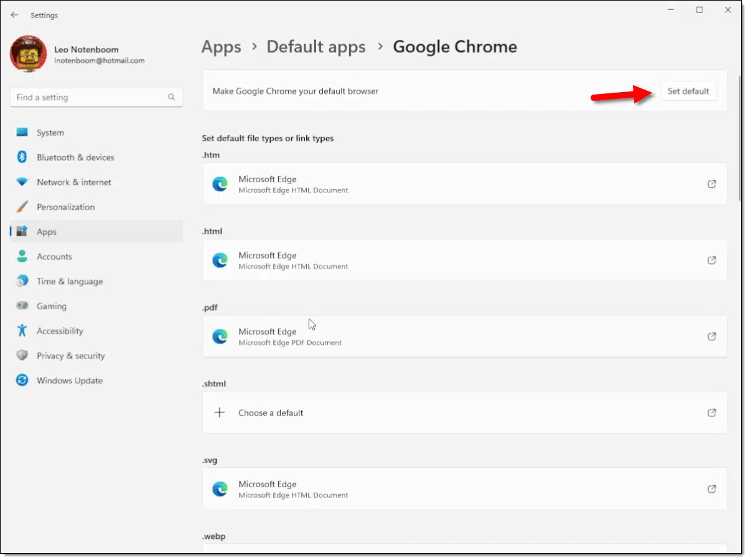Open Accounts settings
Viewport: 748px width, 560px height.
96,256
